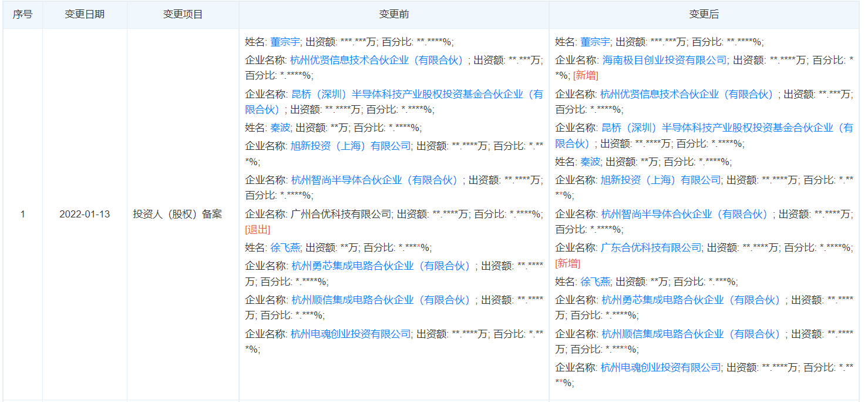This screenshot has width=868, height=402.
Task: Open 徐飞燕 link in 变更后 column
Action: click(596, 282)
